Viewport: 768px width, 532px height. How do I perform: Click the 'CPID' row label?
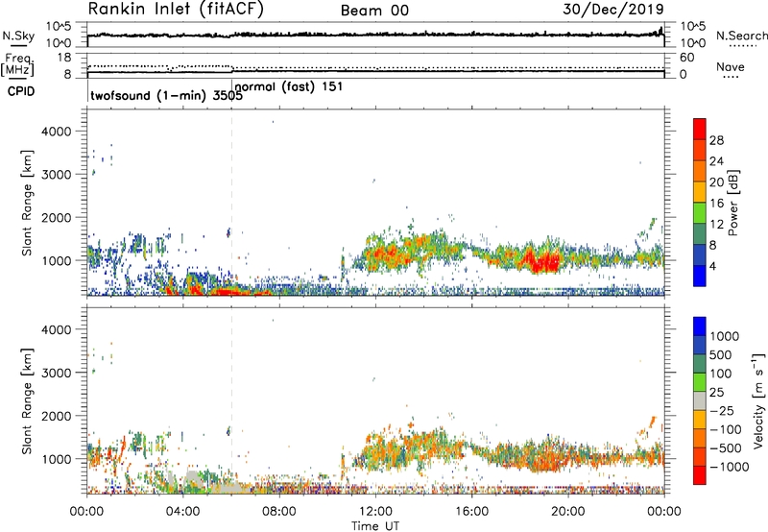pyautogui.click(x=21, y=91)
